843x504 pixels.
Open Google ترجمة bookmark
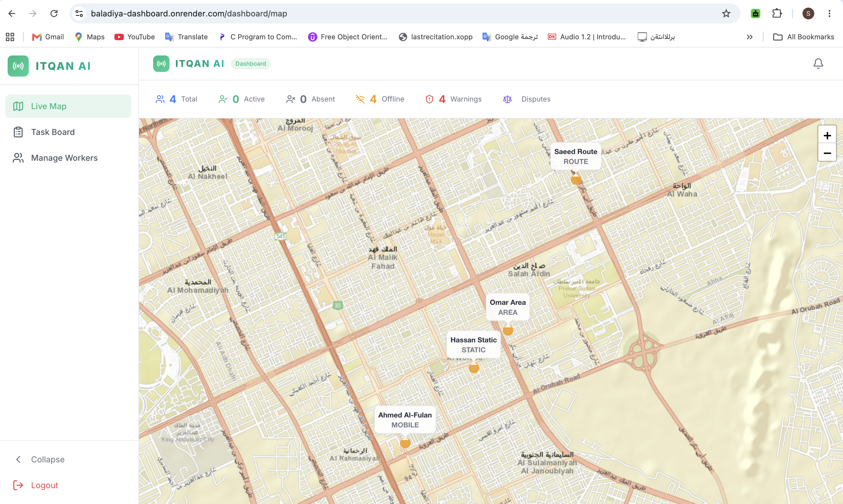[x=510, y=37]
